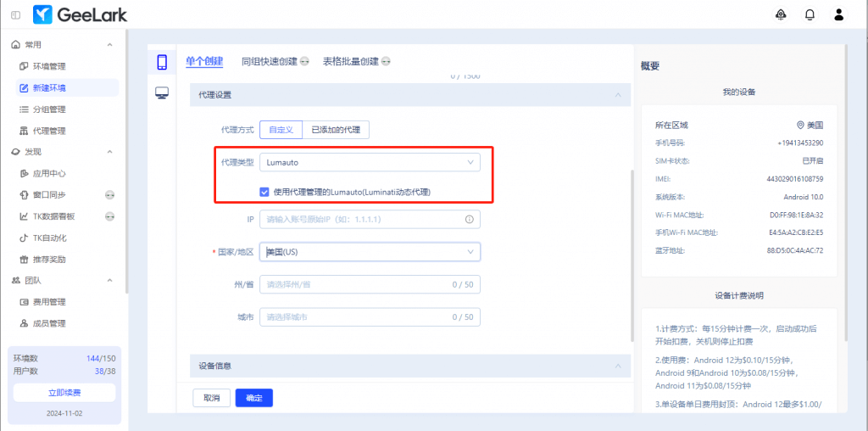
Task: Click the info icon in IP field
Action: pyautogui.click(x=469, y=220)
